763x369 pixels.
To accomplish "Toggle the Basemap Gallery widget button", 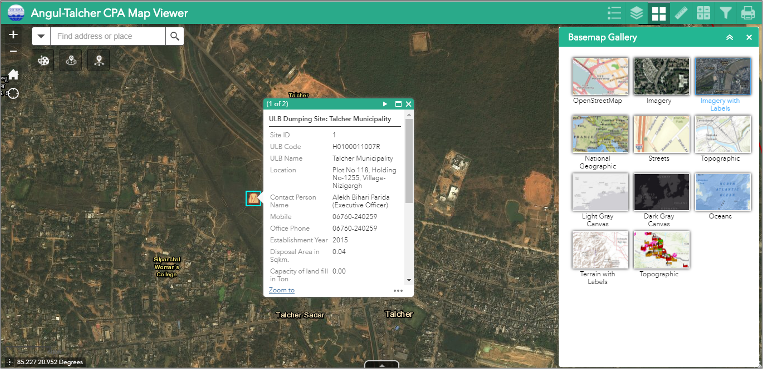I will click(659, 13).
